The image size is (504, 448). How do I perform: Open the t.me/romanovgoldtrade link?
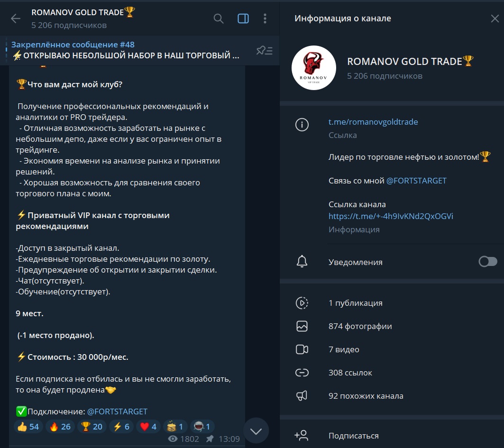373,122
